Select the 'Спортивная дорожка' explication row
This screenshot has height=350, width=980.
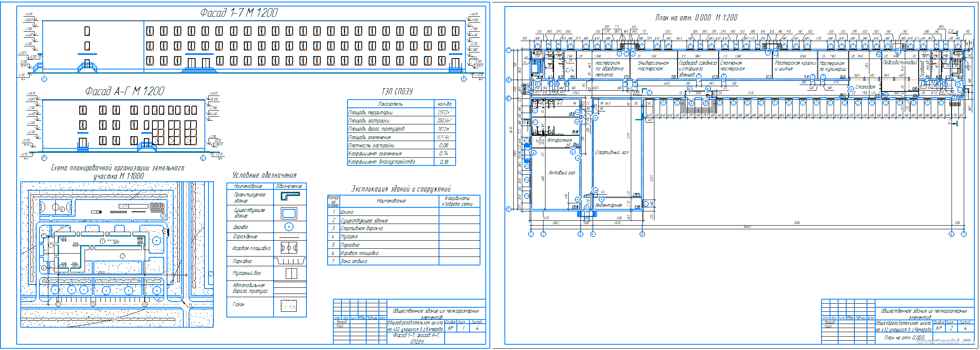click(404, 228)
